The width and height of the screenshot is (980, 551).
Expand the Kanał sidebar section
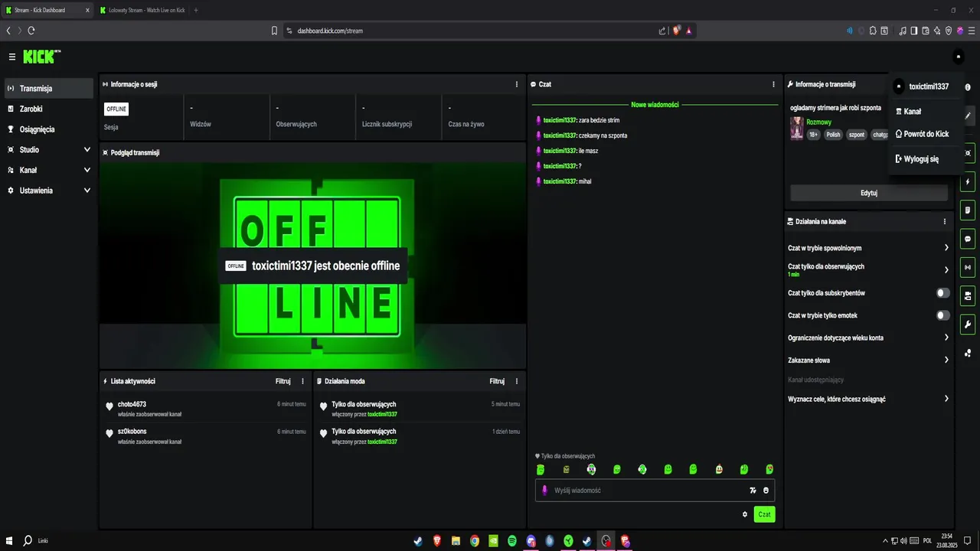coord(49,170)
